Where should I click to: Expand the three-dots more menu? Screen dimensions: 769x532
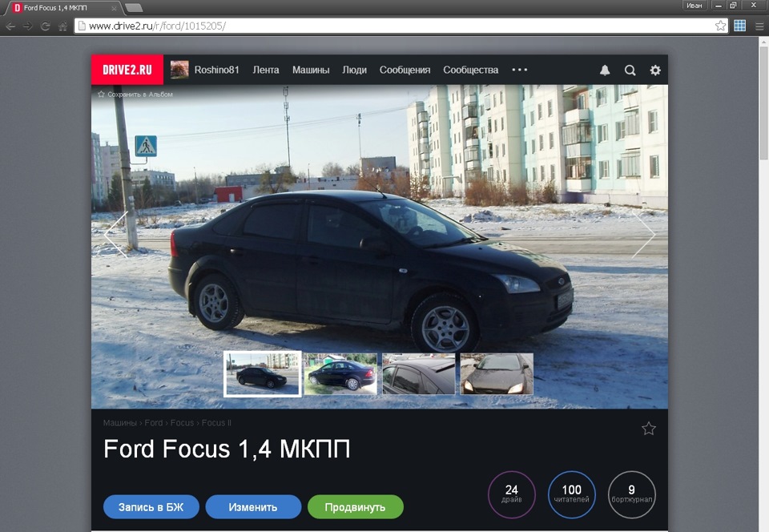point(520,70)
